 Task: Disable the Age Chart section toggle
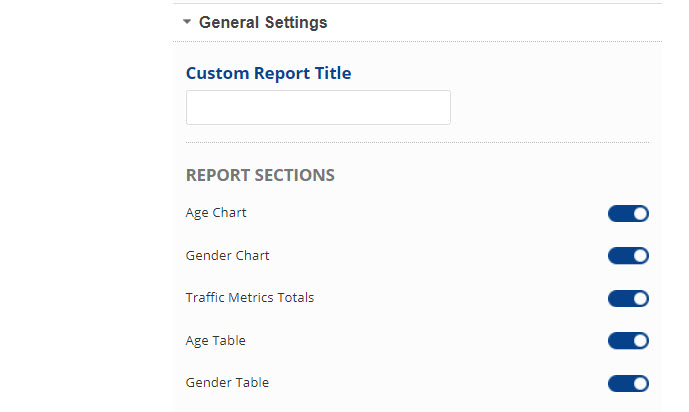tap(628, 213)
